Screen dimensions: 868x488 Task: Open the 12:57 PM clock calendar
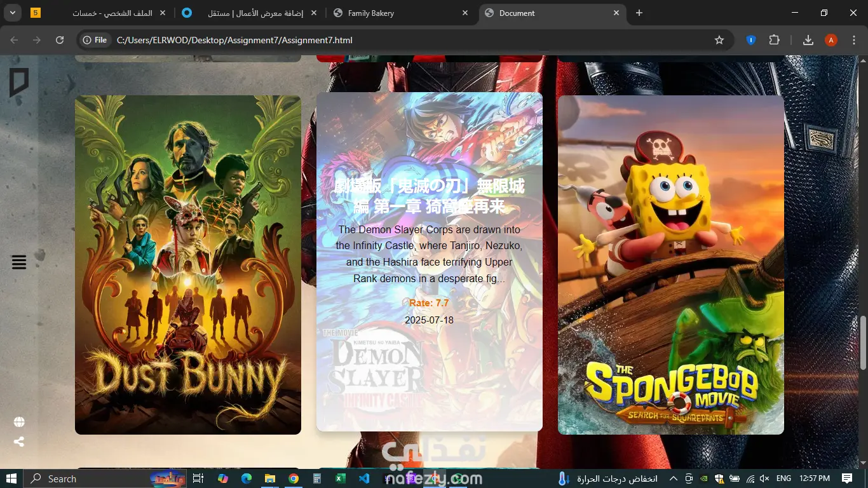(x=815, y=478)
